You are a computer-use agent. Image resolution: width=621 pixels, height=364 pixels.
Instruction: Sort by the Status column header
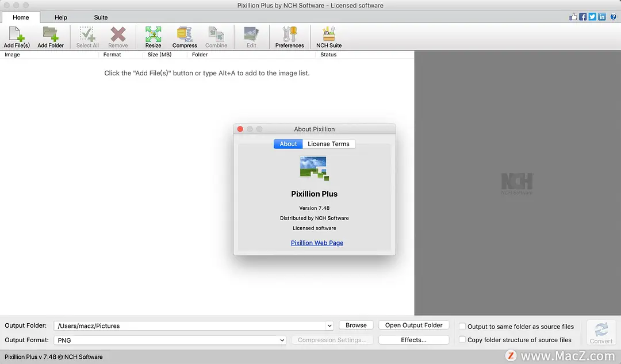tap(365, 55)
